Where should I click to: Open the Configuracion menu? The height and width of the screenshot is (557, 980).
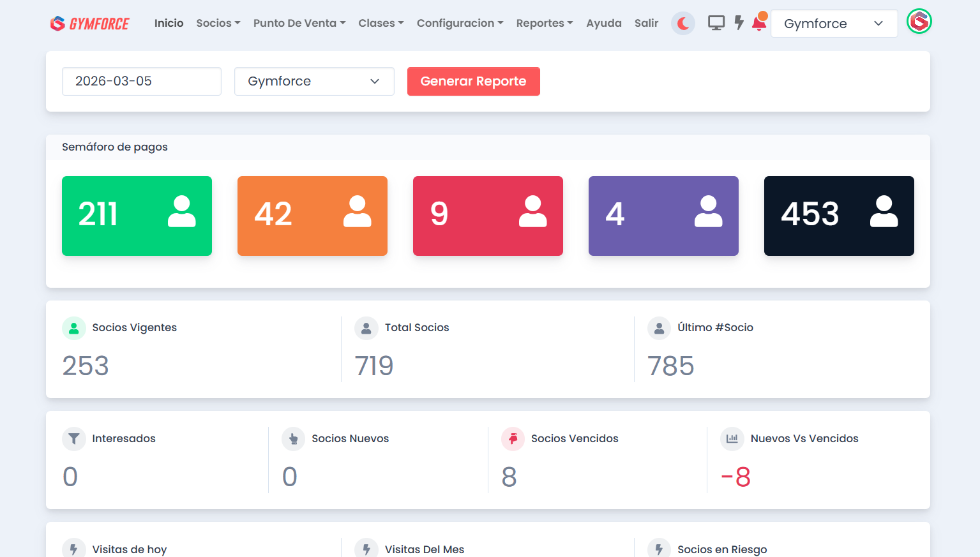tap(459, 23)
